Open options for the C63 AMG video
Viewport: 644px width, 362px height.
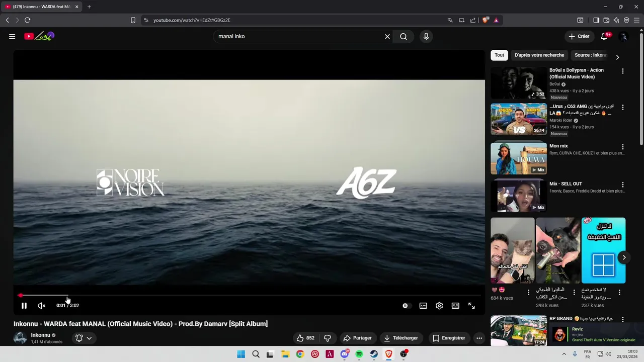tap(623, 107)
